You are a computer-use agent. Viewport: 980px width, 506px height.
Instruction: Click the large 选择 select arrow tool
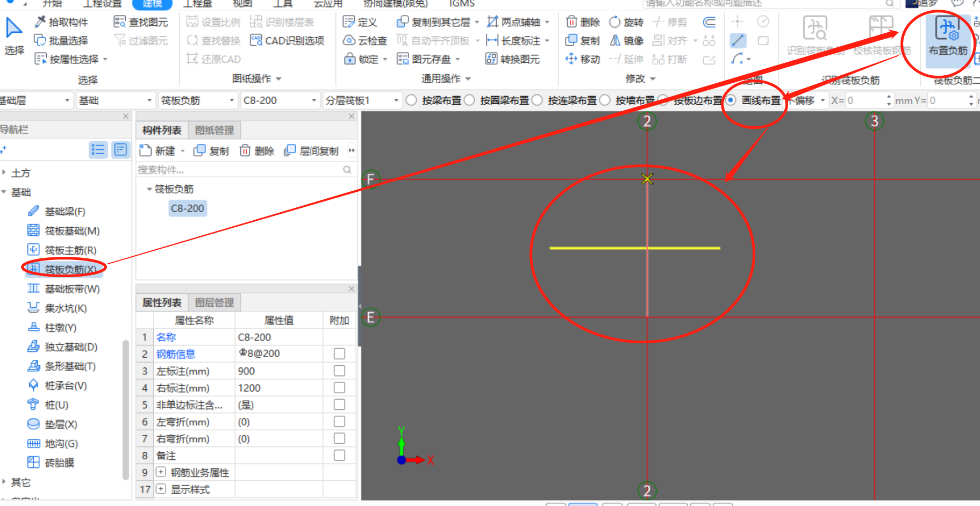click(x=15, y=35)
